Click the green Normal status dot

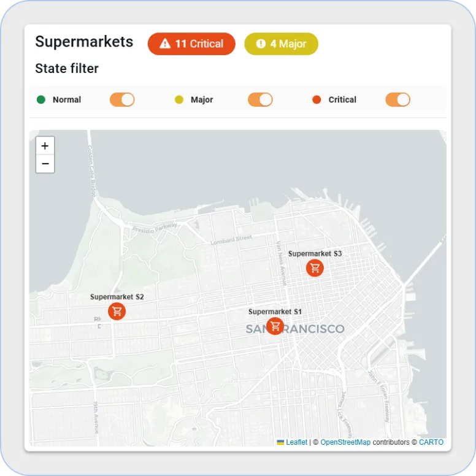41,99
